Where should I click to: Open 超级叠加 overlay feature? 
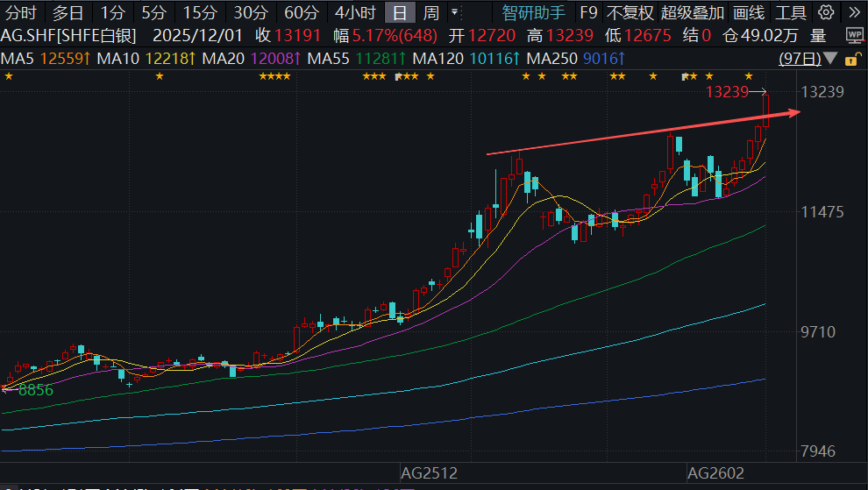tap(693, 12)
